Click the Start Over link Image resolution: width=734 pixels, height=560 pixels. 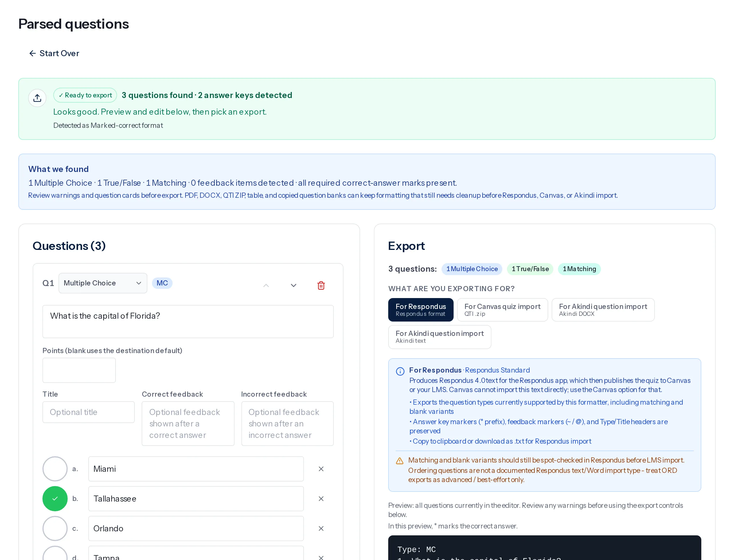pos(54,53)
